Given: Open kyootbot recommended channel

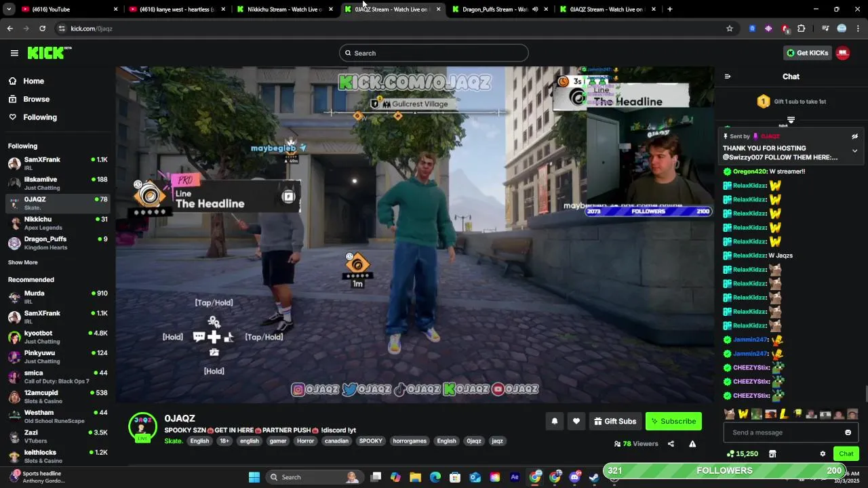Looking at the screenshot, I should tap(58, 337).
